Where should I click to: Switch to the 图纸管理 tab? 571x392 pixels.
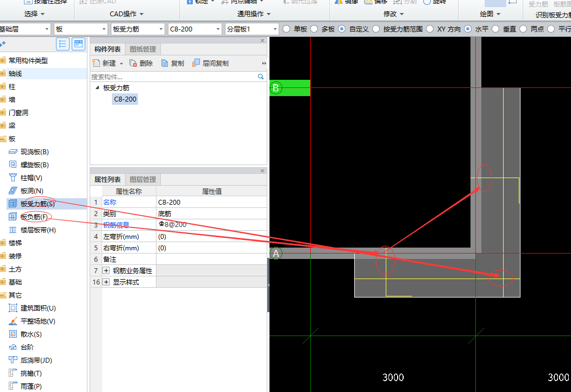tap(143, 49)
